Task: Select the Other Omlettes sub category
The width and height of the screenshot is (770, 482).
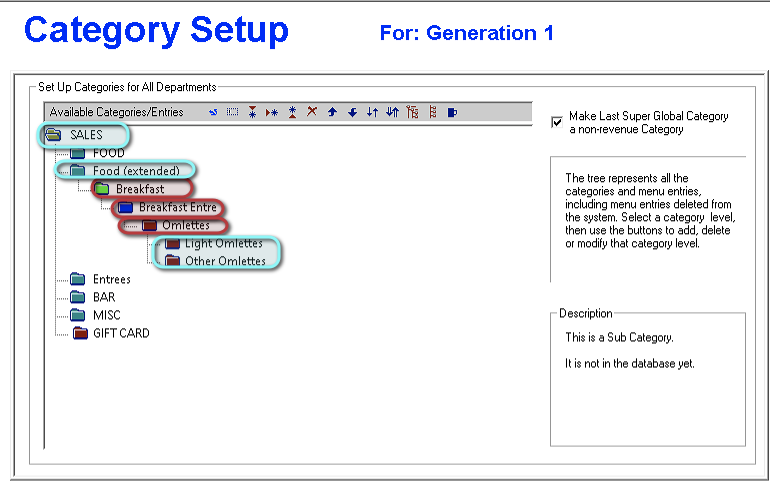Action: [x=225, y=261]
